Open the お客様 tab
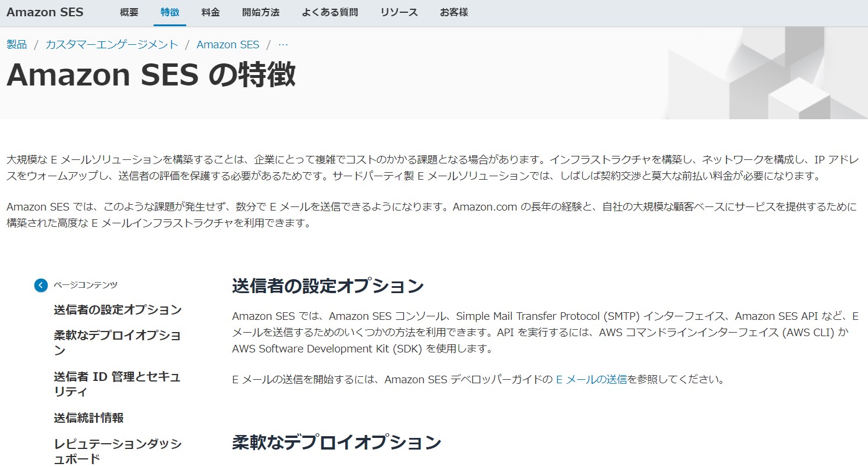The width and height of the screenshot is (868, 467). click(x=454, y=12)
